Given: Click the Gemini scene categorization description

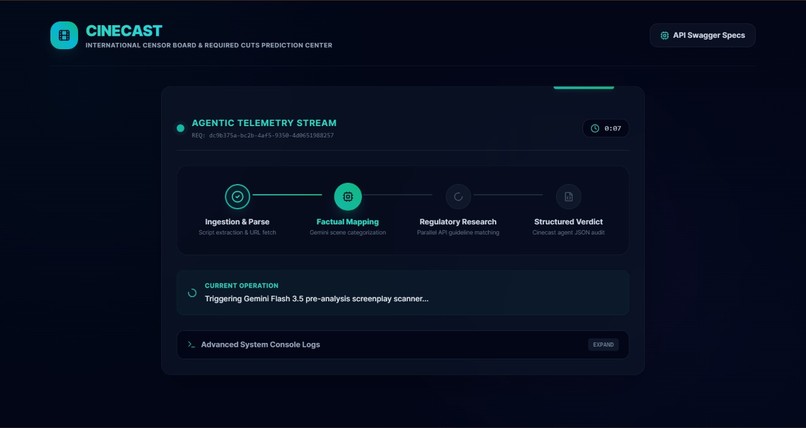Looking at the screenshot, I should coord(348,233).
